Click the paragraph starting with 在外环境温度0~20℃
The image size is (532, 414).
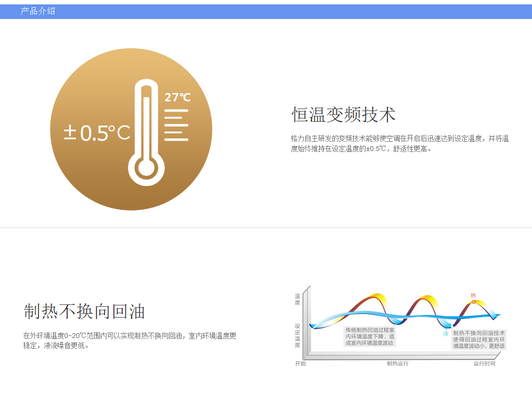click(129, 340)
